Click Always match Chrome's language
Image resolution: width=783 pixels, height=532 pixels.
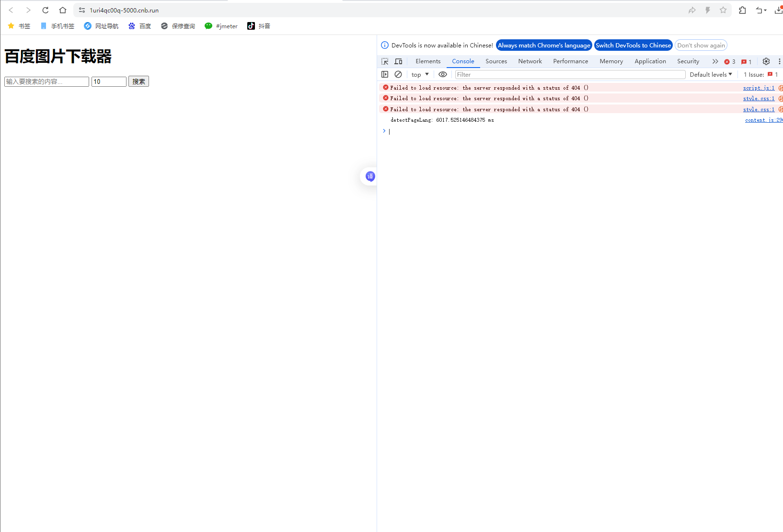pyautogui.click(x=544, y=45)
